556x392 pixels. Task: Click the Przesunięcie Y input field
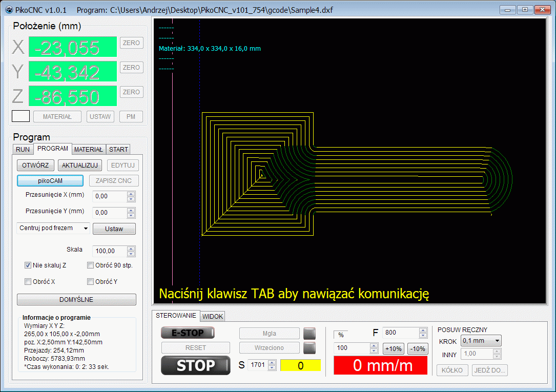point(110,213)
